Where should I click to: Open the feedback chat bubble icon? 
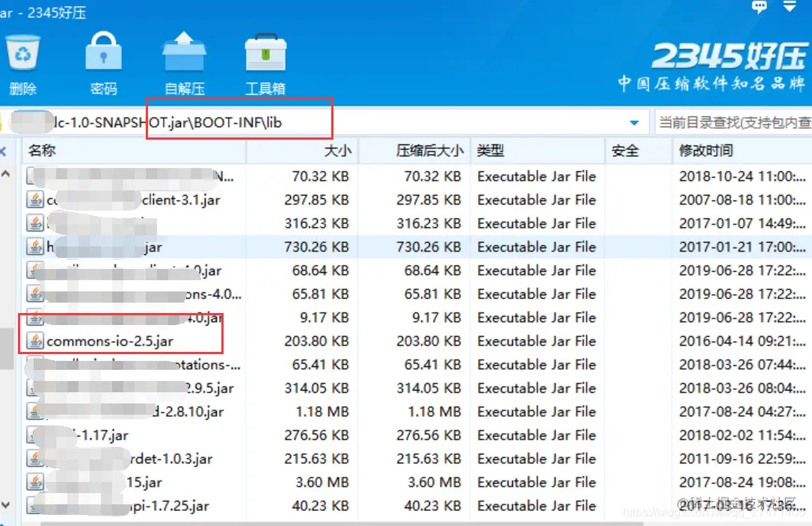(759, 7)
